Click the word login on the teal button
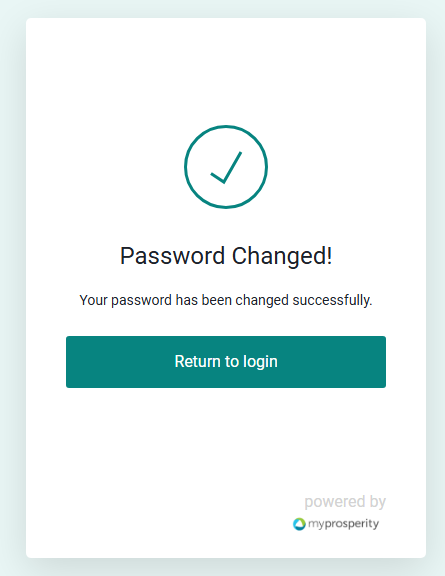The width and height of the screenshot is (445, 576). tap(260, 362)
